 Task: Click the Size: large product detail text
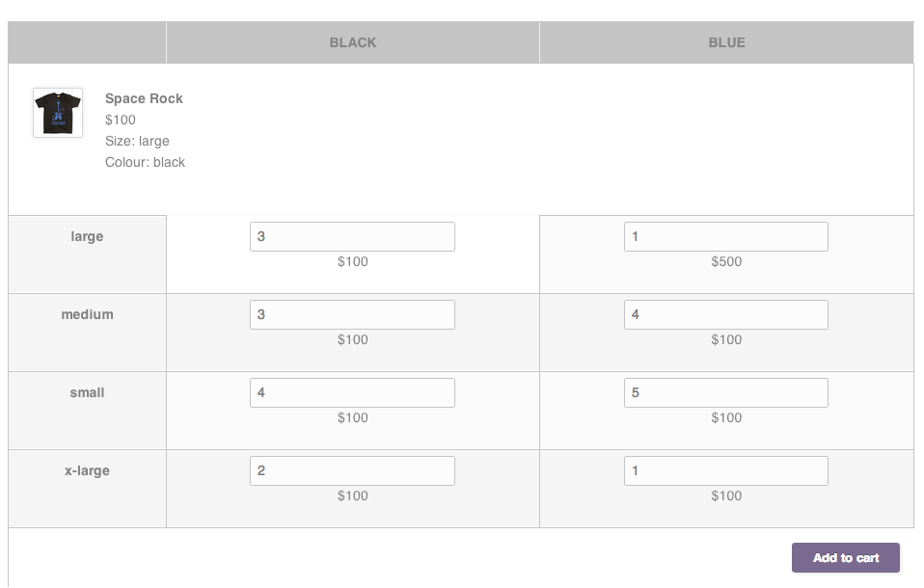(x=137, y=142)
